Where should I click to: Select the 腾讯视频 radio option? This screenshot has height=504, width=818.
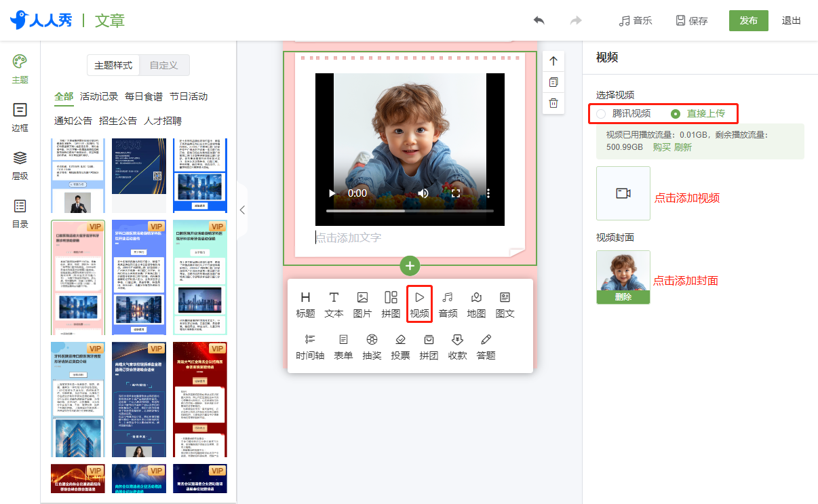click(602, 113)
